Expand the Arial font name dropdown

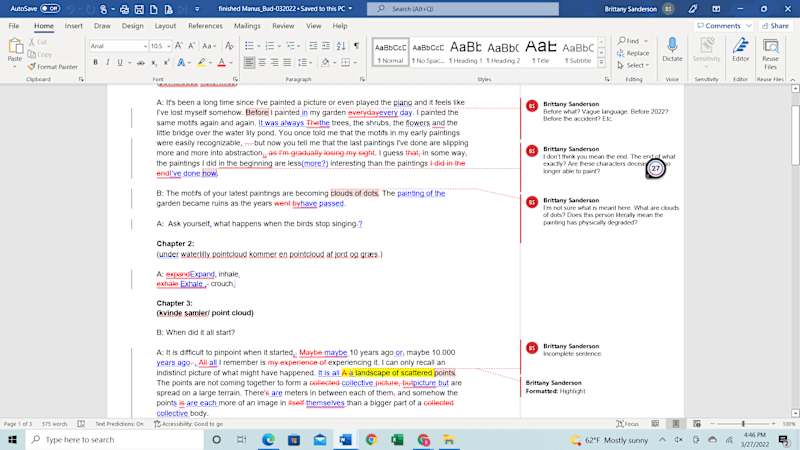click(145, 46)
